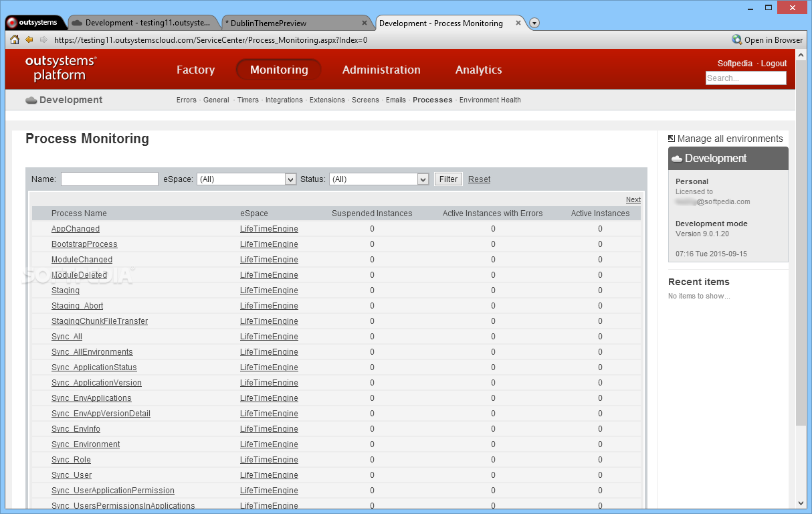Open the Extensions monitoring section
The image size is (812, 514).
pos(327,100)
